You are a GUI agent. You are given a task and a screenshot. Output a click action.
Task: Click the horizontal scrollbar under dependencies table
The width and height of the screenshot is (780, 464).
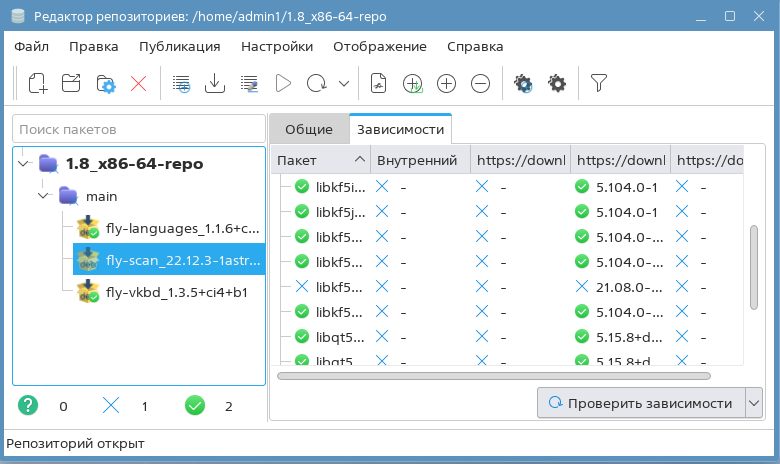coord(493,376)
